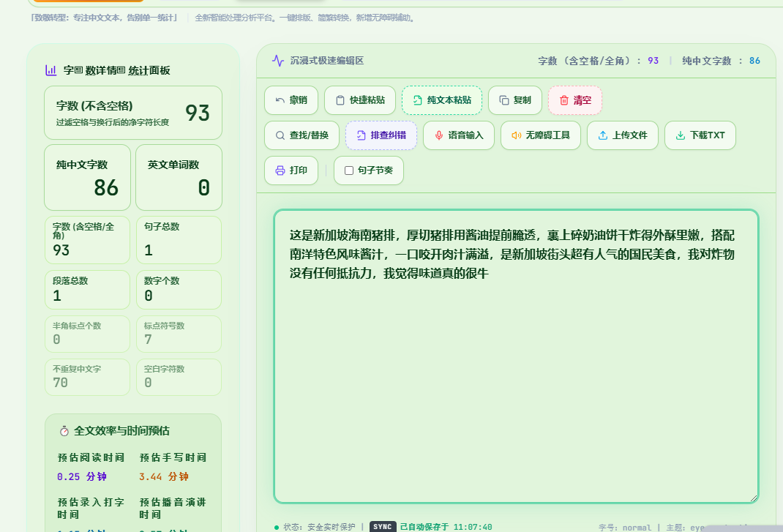
Task: Select the 标点符号数 7 stat card
Action: coord(179,334)
